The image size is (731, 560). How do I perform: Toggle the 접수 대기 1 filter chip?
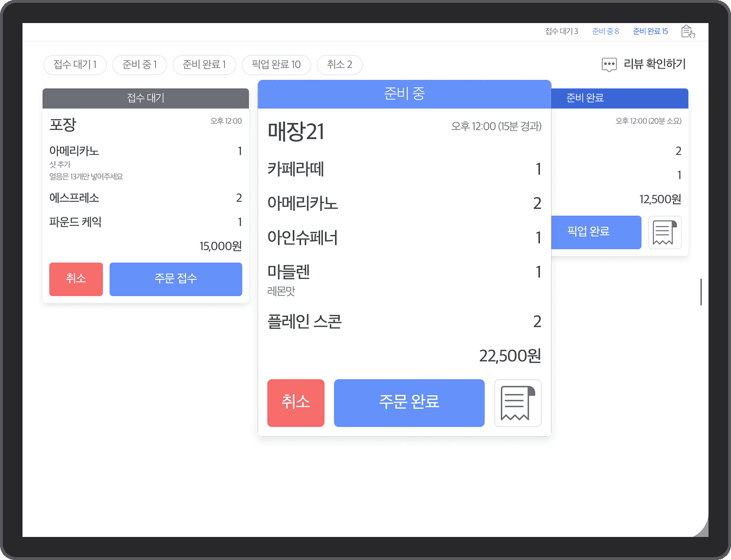click(x=75, y=65)
